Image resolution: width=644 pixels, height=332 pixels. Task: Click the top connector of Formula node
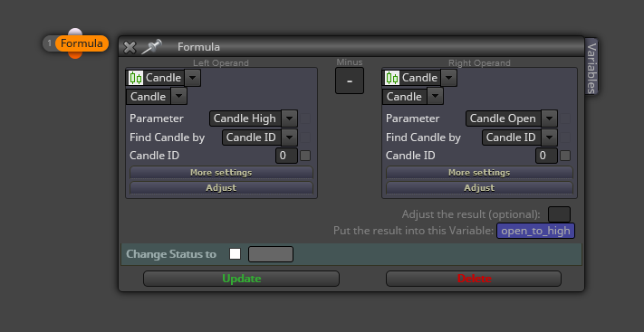(x=75, y=32)
